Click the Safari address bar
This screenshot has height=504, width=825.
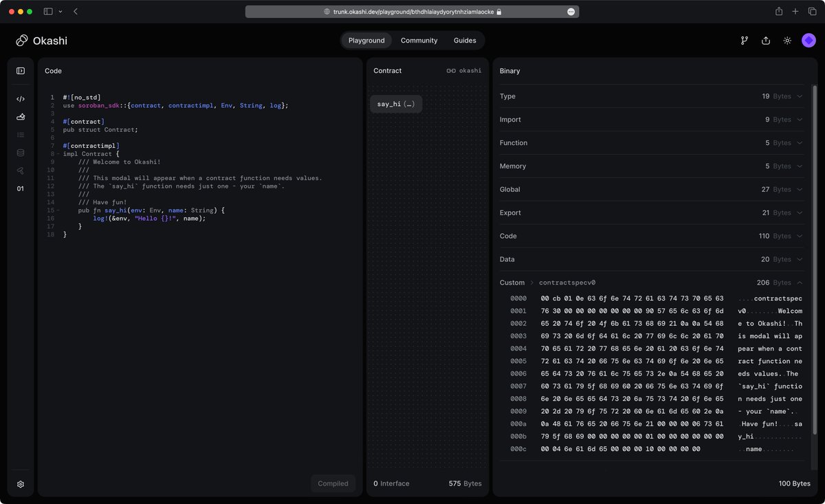click(412, 12)
